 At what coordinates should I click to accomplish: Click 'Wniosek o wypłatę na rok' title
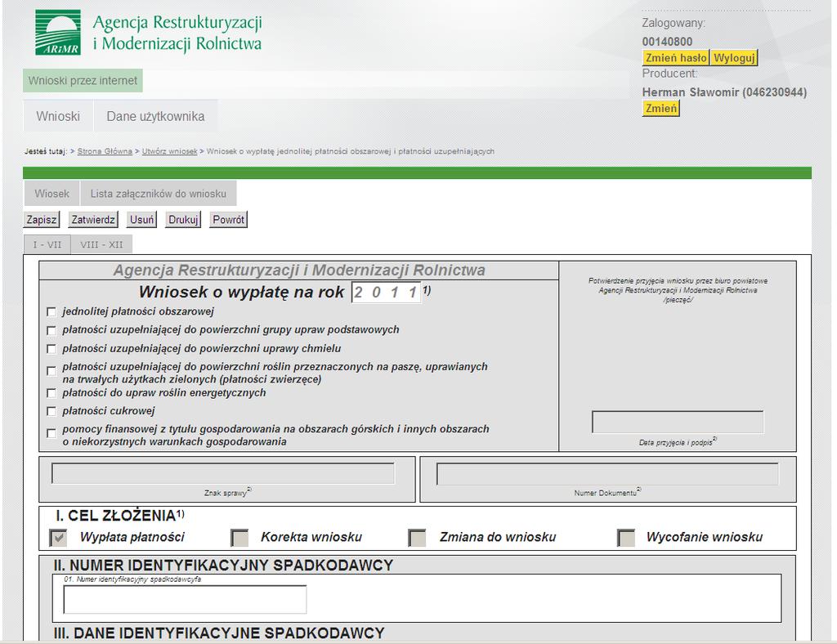click(x=241, y=292)
